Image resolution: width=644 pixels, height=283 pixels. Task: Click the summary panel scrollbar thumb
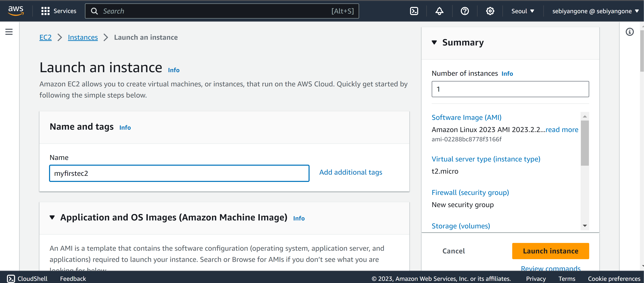pos(585,143)
